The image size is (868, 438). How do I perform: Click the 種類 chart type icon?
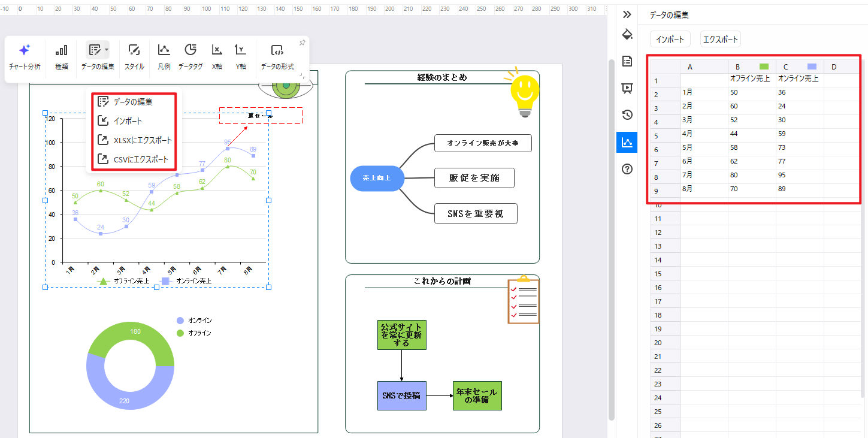click(x=61, y=58)
